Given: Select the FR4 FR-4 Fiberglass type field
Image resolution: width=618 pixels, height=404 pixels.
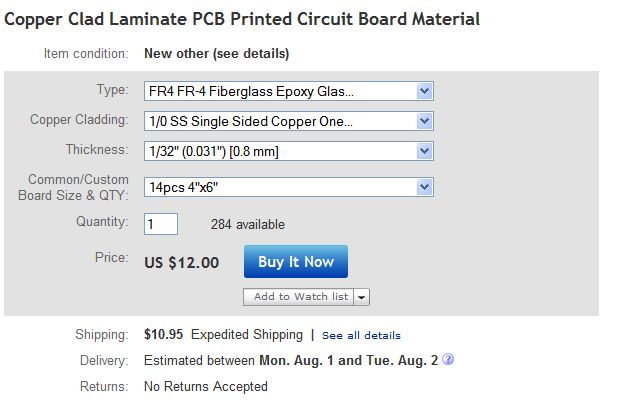Looking at the screenshot, I should [x=289, y=91].
